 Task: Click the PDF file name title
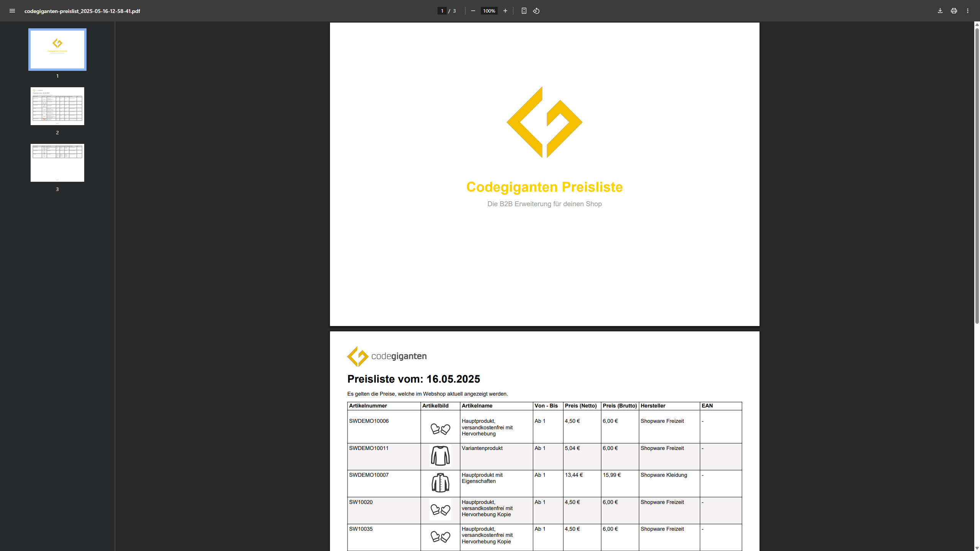coord(82,11)
